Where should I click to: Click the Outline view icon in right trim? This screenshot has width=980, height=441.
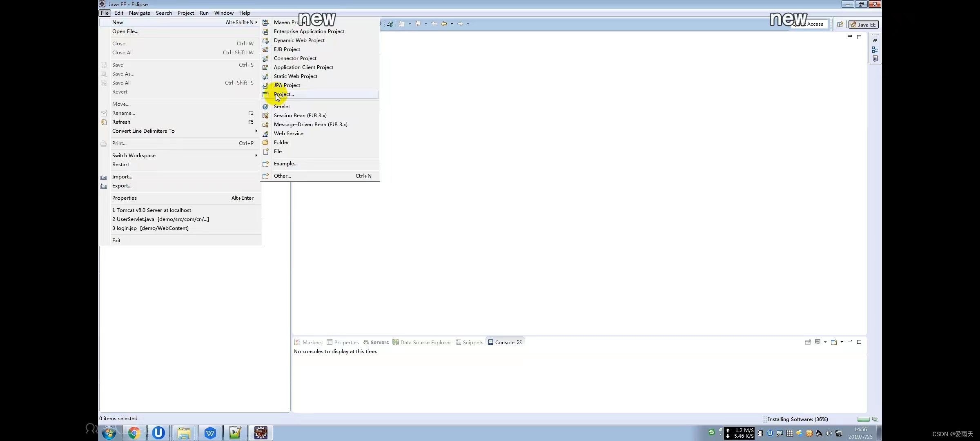pyautogui.click(x=875, y=49)
